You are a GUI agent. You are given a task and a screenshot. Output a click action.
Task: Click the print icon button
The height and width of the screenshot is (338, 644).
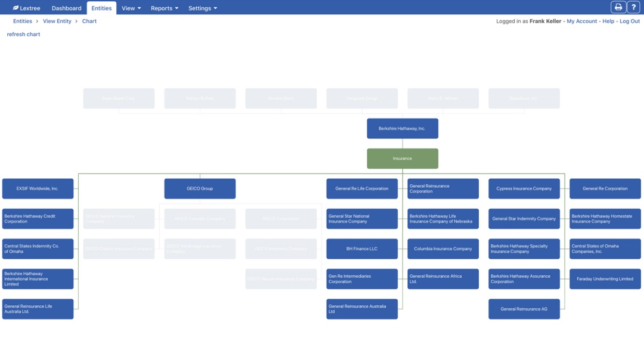tap(618, 7)
